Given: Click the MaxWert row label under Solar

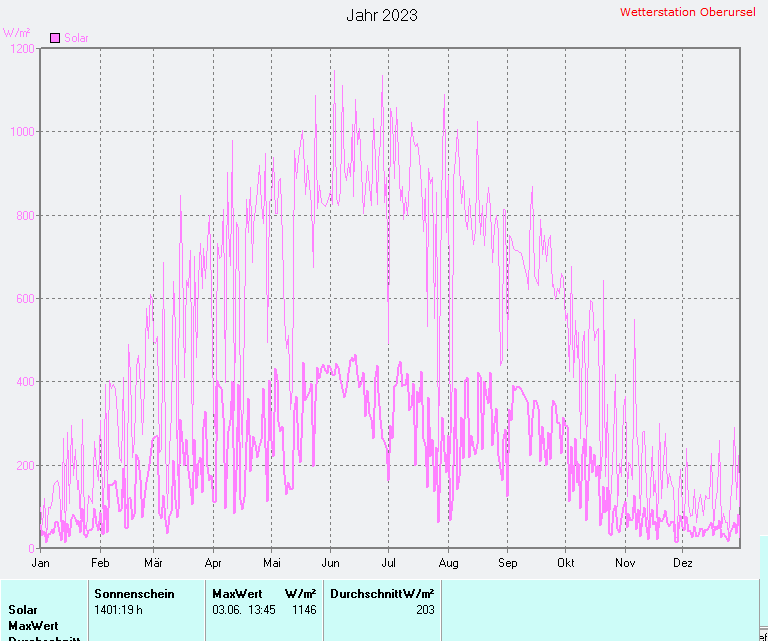Looking at the screenshot, I should click(x=33, y=626).
